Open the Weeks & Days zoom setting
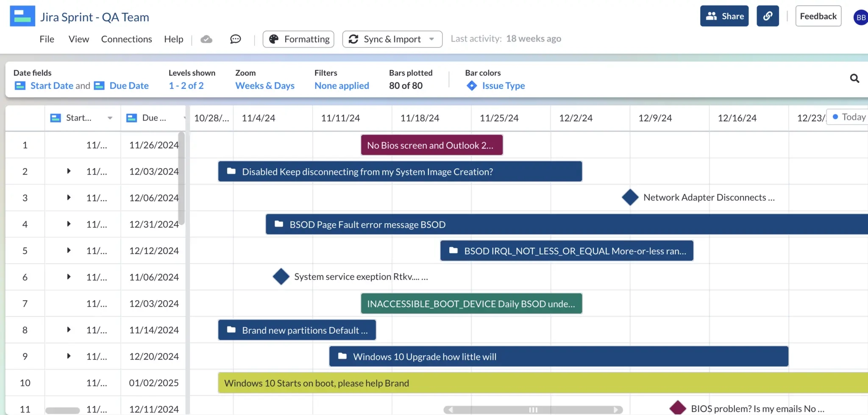The image size is (868, 415). click(264, 86)
